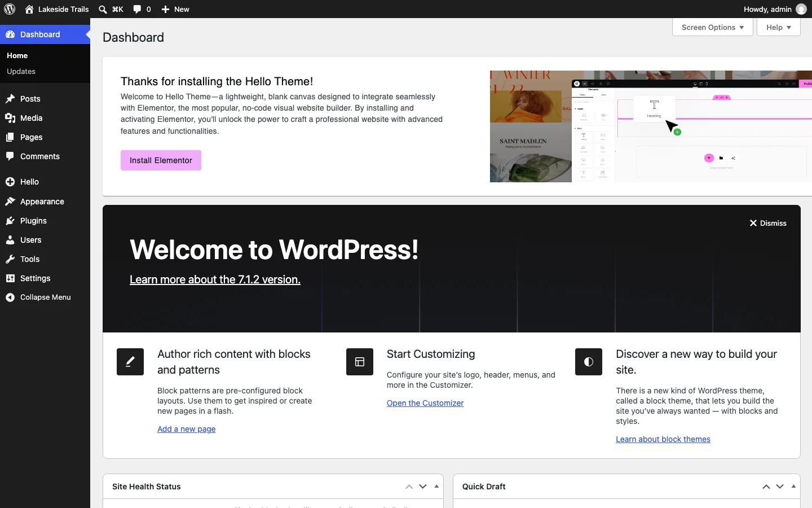
Task: Expand the Help panel
Action: pyautogui.click(x=779, y=27)
